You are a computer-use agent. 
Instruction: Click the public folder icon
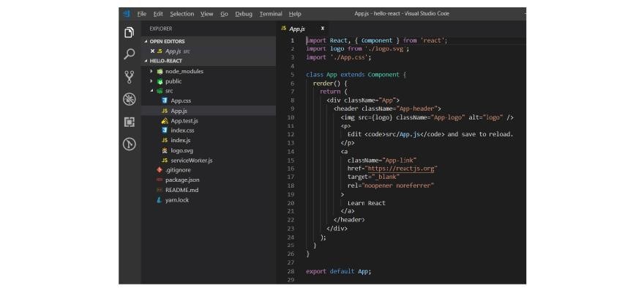160,81
